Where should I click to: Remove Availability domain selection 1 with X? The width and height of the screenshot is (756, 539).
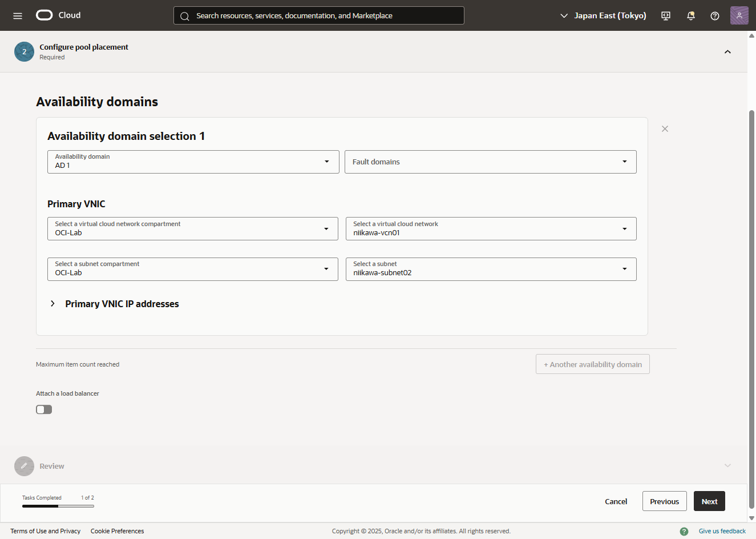(665, 129)
